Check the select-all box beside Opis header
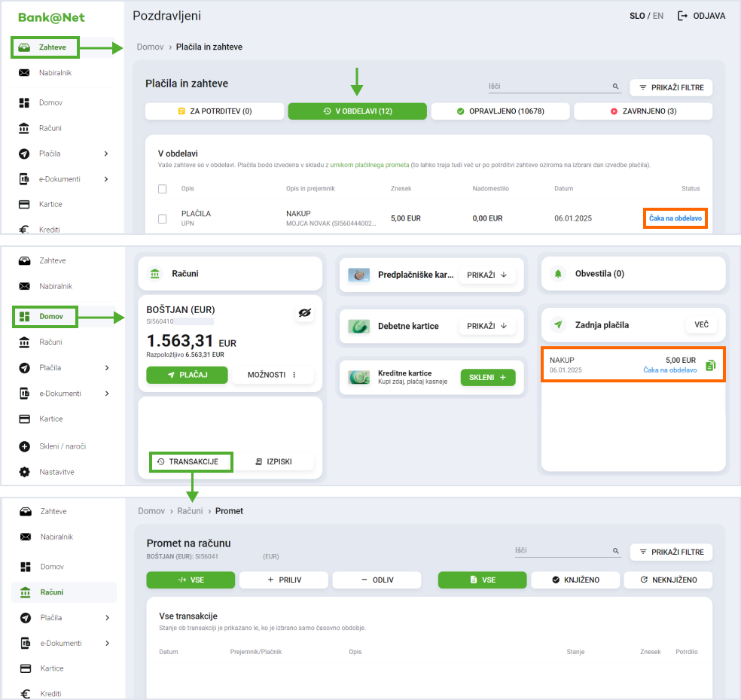The height and width of the screenshot is (700, 741). point(162,189)
